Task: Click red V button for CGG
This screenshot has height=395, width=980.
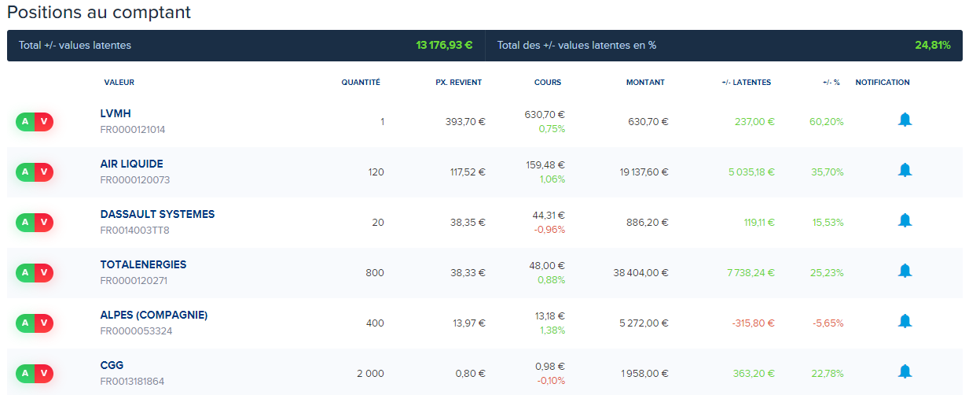Action: coord(44,374)
